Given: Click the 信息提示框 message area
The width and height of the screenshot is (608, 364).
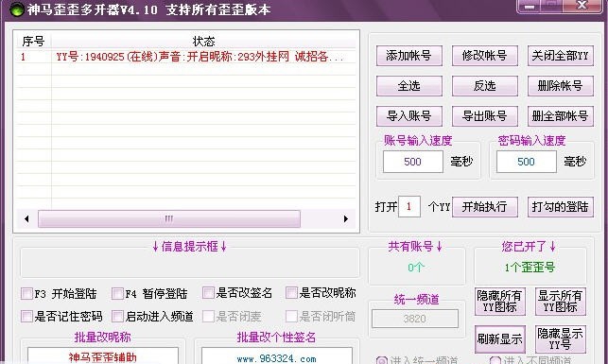Looking at the screenshot, I should [x=190, y=264].
